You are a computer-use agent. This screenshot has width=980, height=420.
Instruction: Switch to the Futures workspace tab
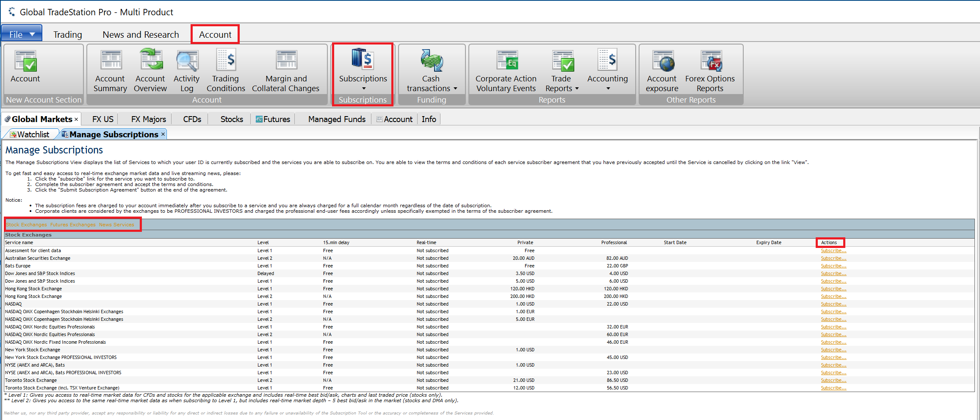[273, 119]
